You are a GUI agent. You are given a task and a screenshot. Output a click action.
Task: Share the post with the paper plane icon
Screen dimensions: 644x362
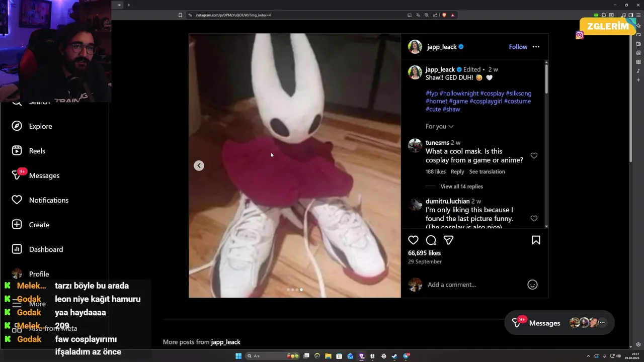click(448, 240)
